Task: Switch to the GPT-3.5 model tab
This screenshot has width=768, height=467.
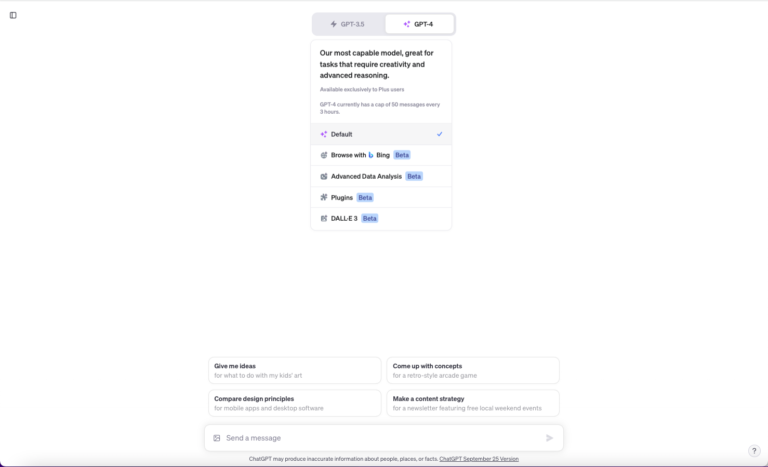Action: [348, 24]
